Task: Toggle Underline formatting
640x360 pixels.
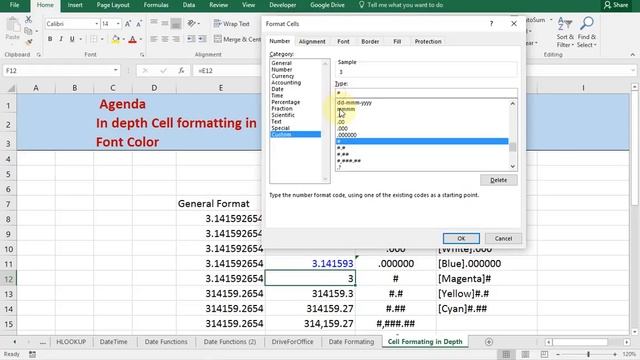Action: point(72,39)
